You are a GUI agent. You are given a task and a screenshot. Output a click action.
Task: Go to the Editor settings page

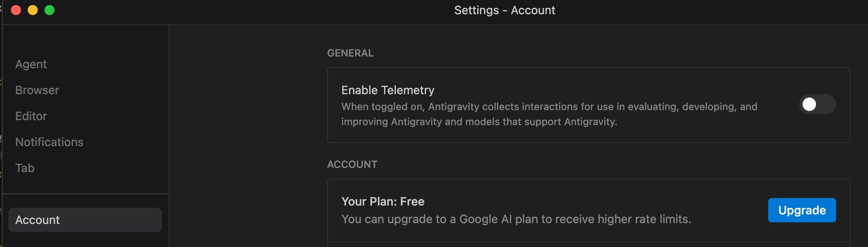tap(31, 116)
